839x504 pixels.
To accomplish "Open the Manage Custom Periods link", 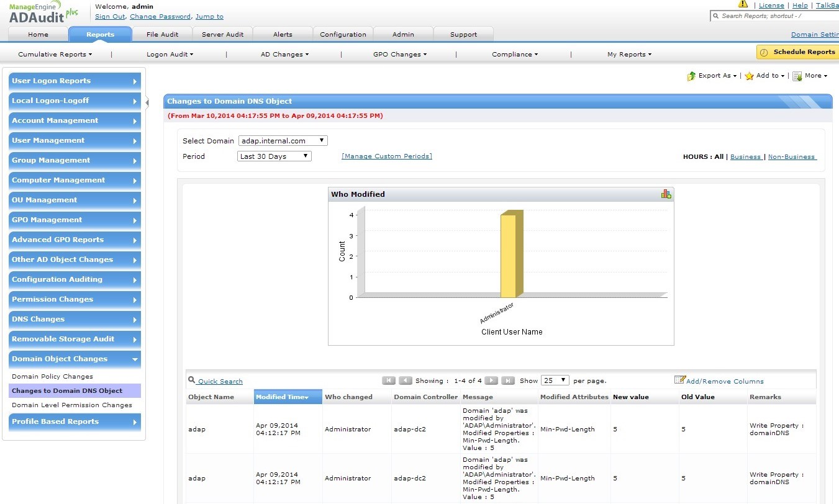I will click(386, 156).
